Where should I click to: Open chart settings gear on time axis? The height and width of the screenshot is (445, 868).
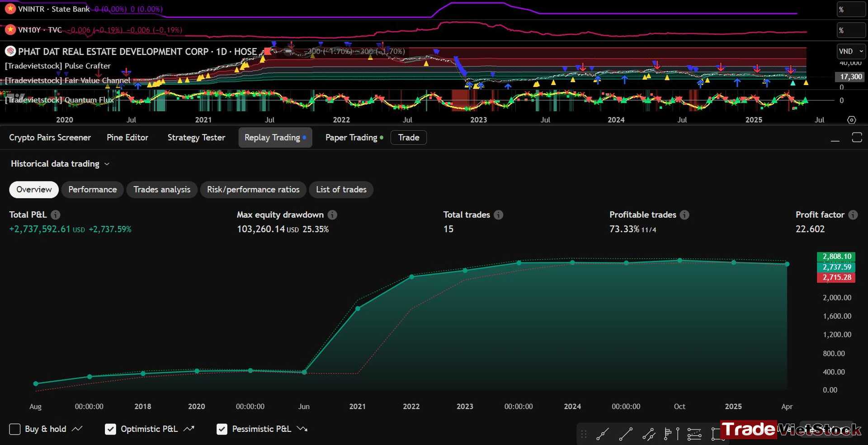pos(851,120)
